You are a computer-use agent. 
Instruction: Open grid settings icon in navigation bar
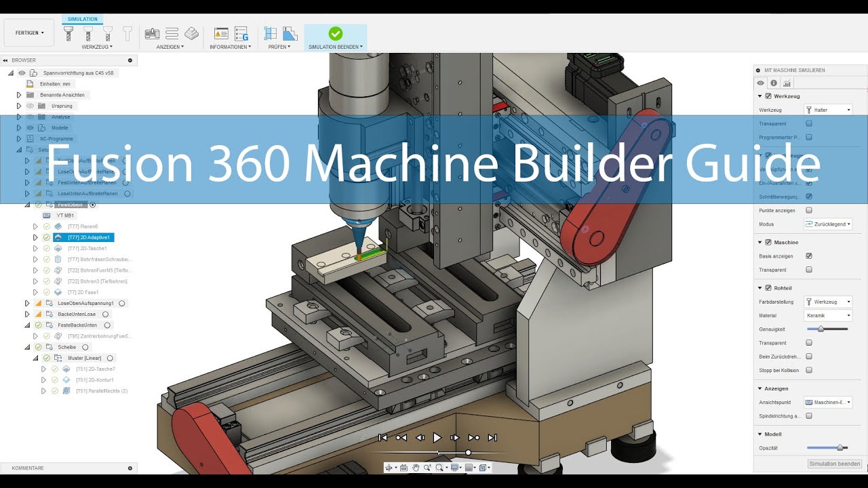470,468
